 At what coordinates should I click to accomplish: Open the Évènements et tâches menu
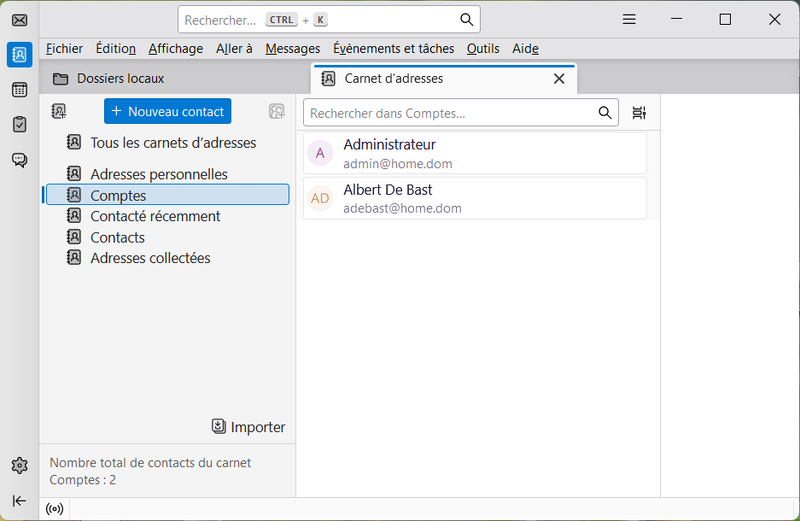tap(394, 48)
